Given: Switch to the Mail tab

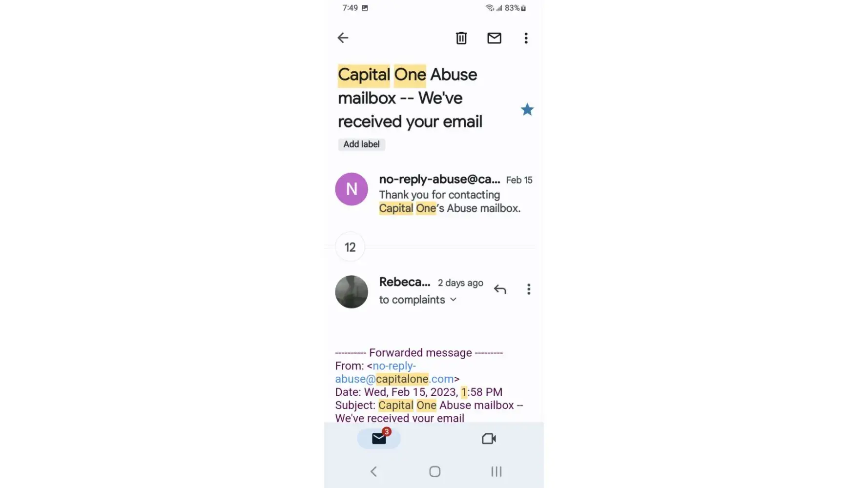Looking at the screenshot, I should tap(379, 439).
